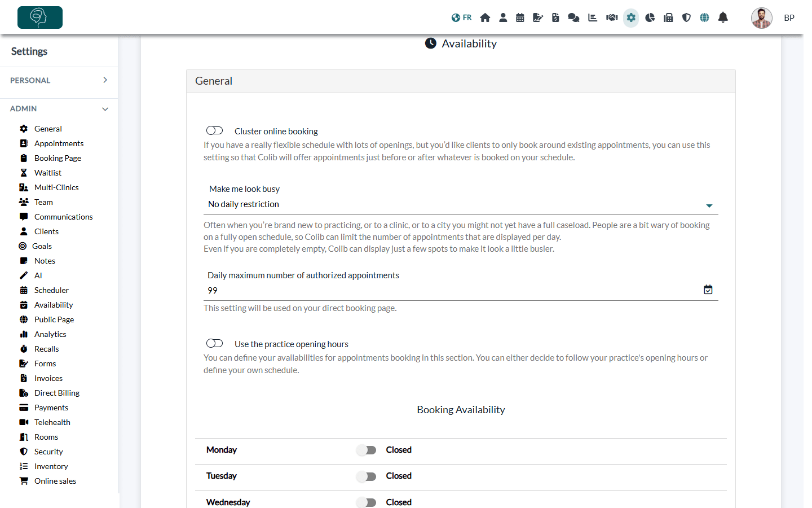Image resolution: width=812 pixels, height=508 pixels.
Task: Open the bar chart list icon
Action: pos(593,17)
